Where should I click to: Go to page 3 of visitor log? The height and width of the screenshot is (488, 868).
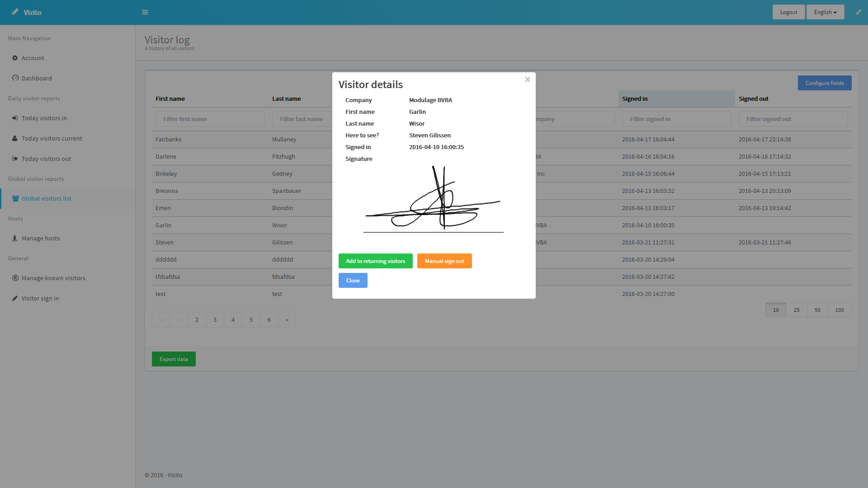pyautogui.click(x=215, y=320)
